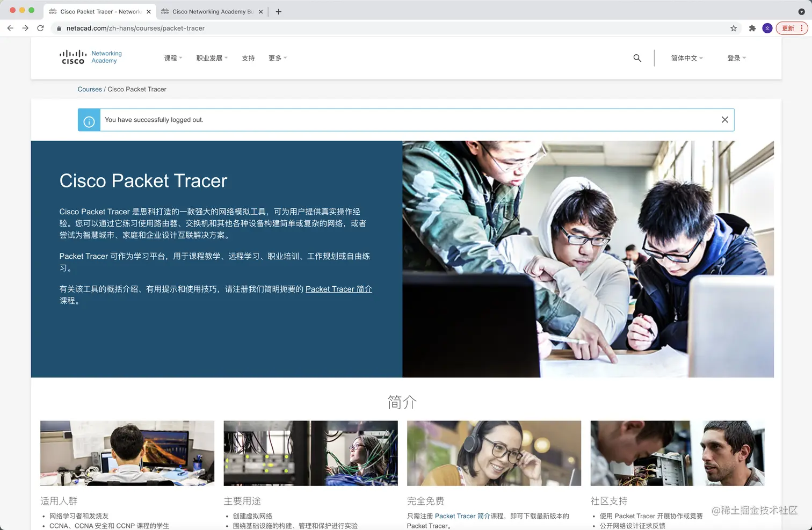Click the 适用人群 thumbnail image
Viewport: 812px width, 530px height.
click(x=127, y=453)
